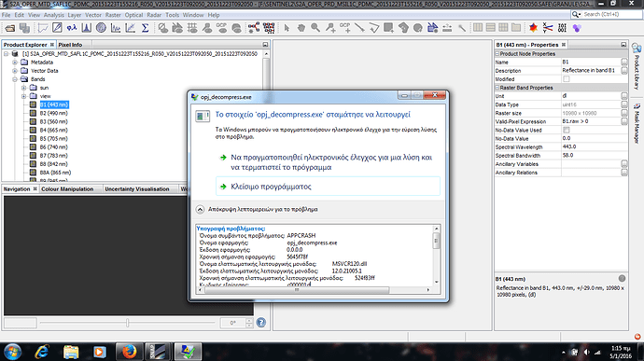
Task: Open the Histogram tool icon
Action: (x=86, y=28)
